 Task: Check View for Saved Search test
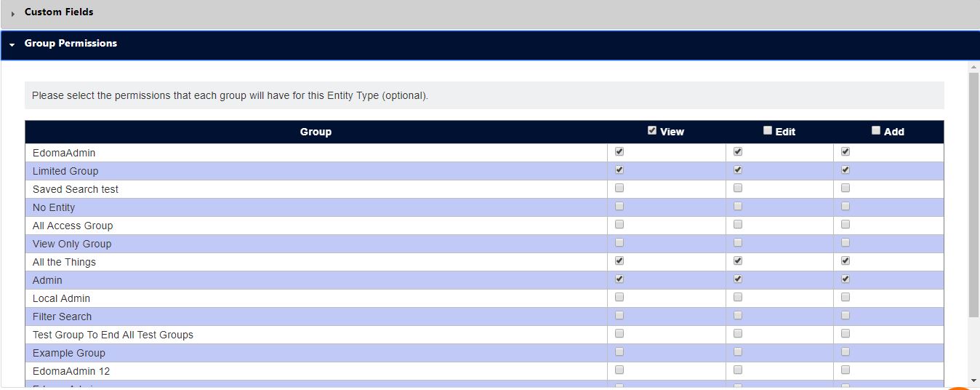coord(619,188)
